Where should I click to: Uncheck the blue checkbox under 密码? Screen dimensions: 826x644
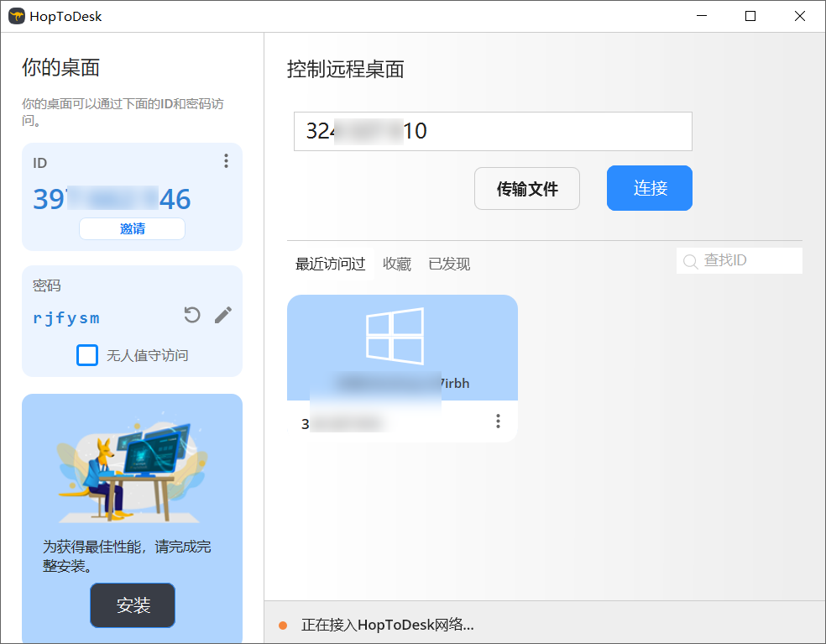point(87,355)
